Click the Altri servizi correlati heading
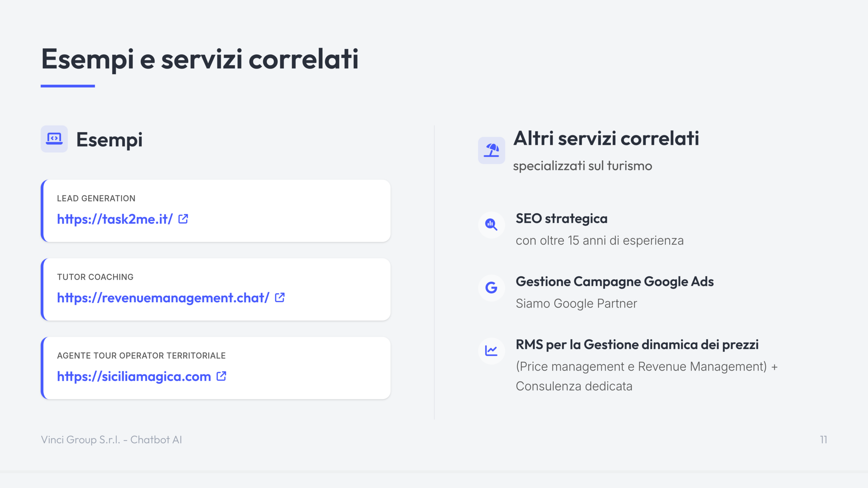The width and height of the screenshot is (868, 488). [606, 138]
